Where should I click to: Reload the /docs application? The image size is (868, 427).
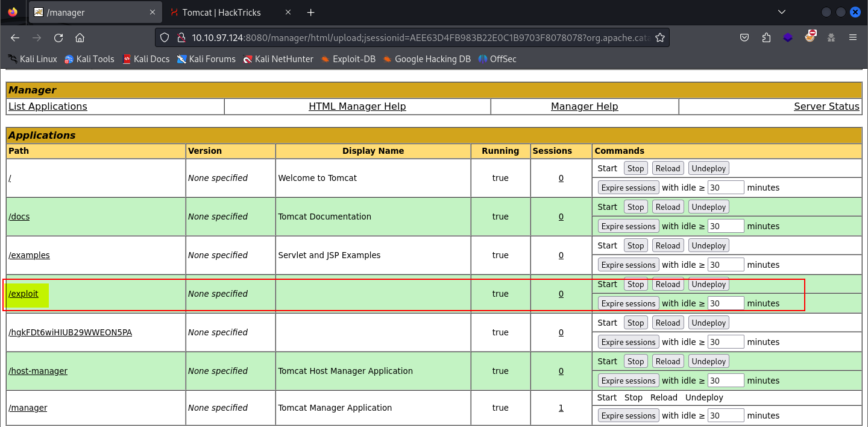click(668, 207)
